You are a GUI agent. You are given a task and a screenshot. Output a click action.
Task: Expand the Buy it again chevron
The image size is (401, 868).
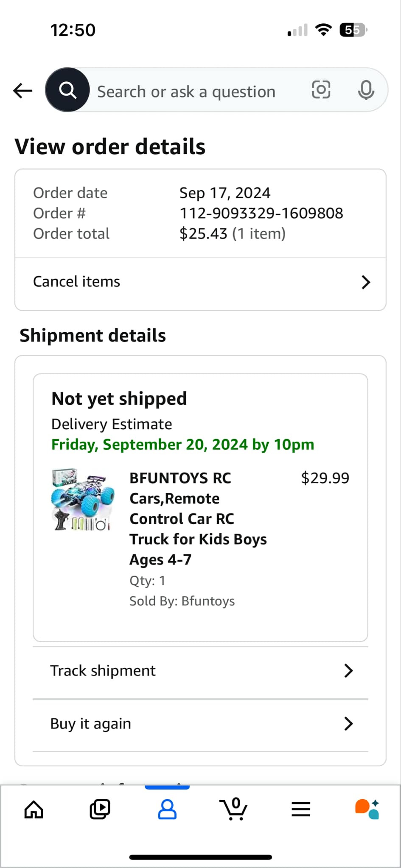coord(348,724)
